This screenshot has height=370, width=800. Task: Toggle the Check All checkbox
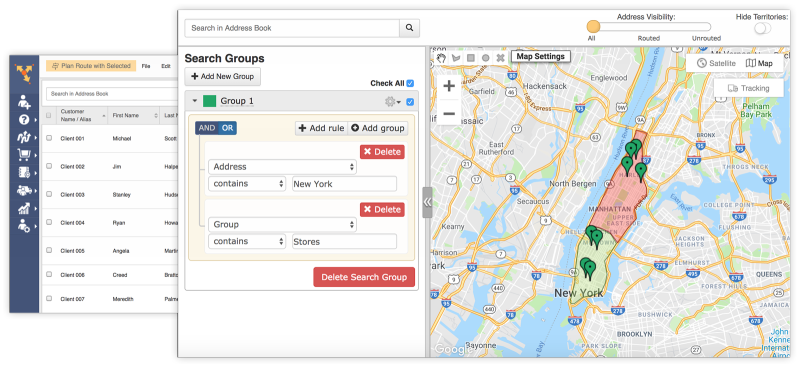click(x=410, y=83)
